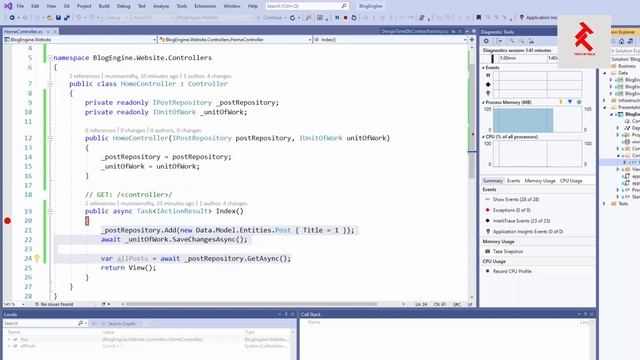Click the Restart debugging icon
The image size is (640, 360).
[354, 18]
